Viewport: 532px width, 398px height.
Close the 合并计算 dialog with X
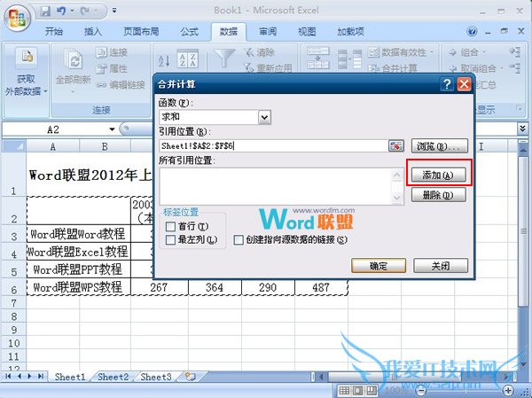[x=464, y=84]
